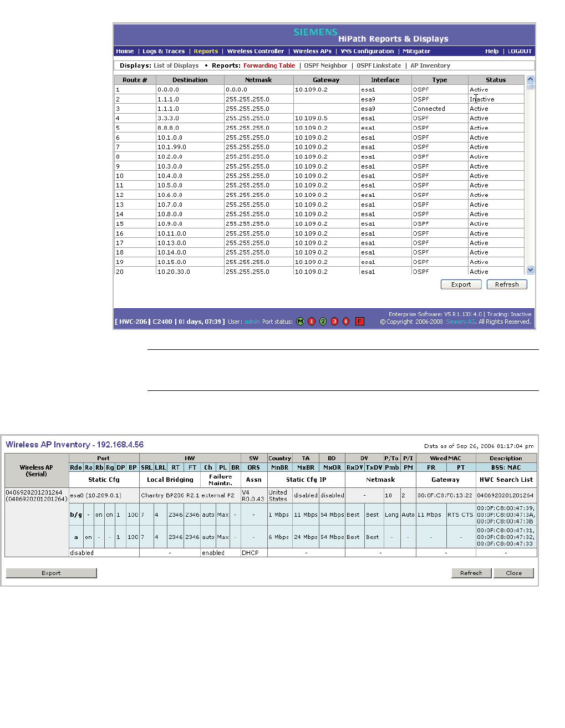Screen dimensions: 565x728
Task: Click Refresh button in Wireless AP Inventory
Action: click(471, 573)
